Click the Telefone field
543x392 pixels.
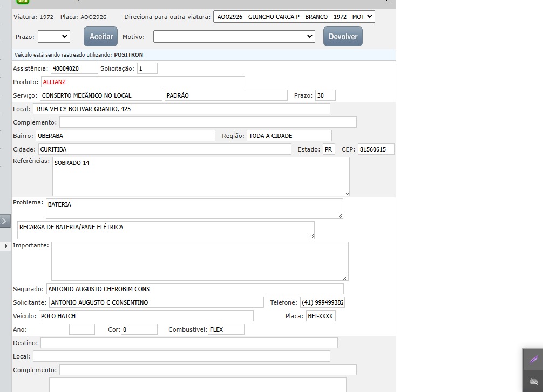click(322, 302)
